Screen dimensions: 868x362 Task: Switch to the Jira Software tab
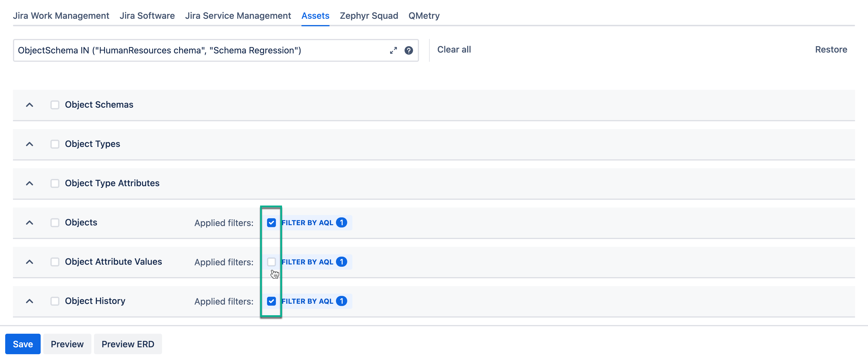tap(147, 16)
